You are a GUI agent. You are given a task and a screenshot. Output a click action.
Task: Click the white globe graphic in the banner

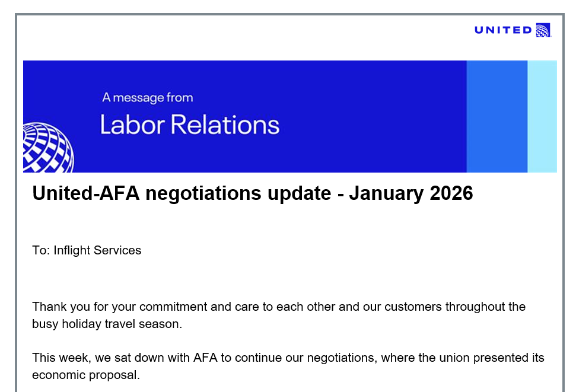click(x=47, y=148)
